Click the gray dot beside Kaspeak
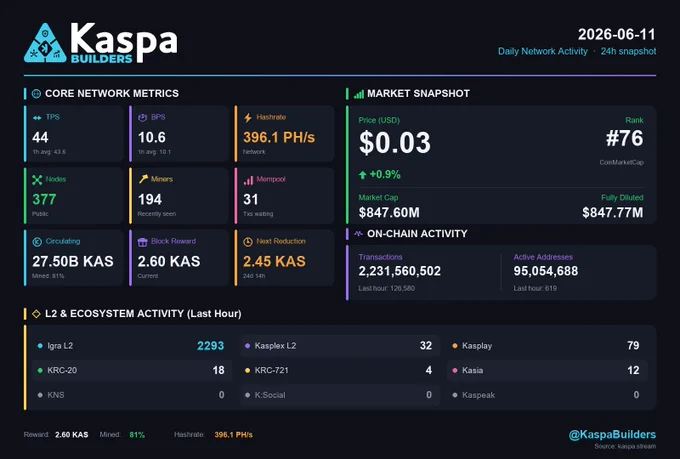 click(x=454, y=395)
